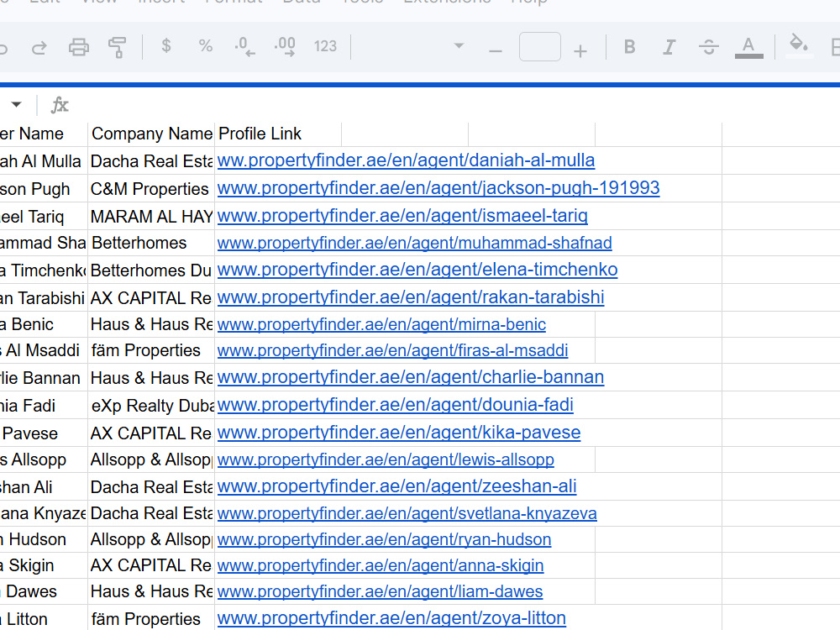840x630 pixels.
Task: Expand the name box dropdown arrow
Action: (x=17, y=104)
